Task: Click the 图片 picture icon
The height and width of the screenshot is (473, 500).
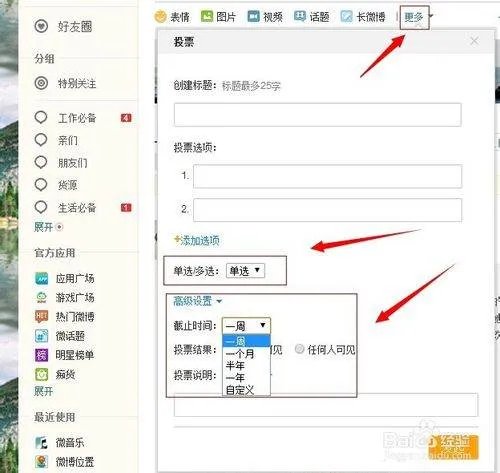Action: click(207, 16)
